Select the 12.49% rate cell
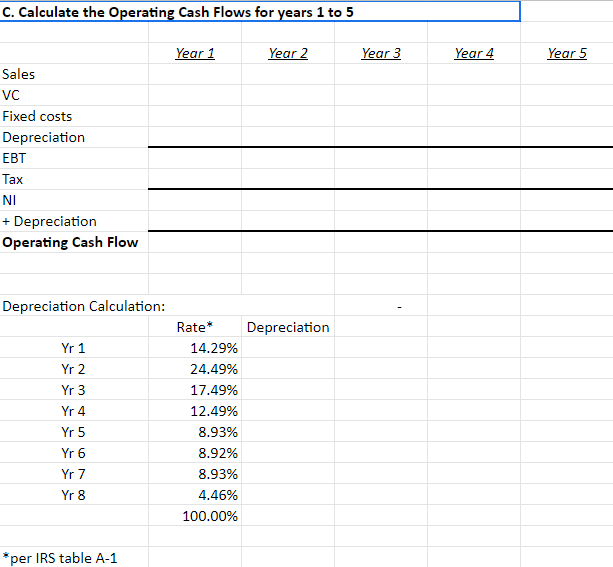The height and width of the screenshot is (567, 613). (195, 411)
